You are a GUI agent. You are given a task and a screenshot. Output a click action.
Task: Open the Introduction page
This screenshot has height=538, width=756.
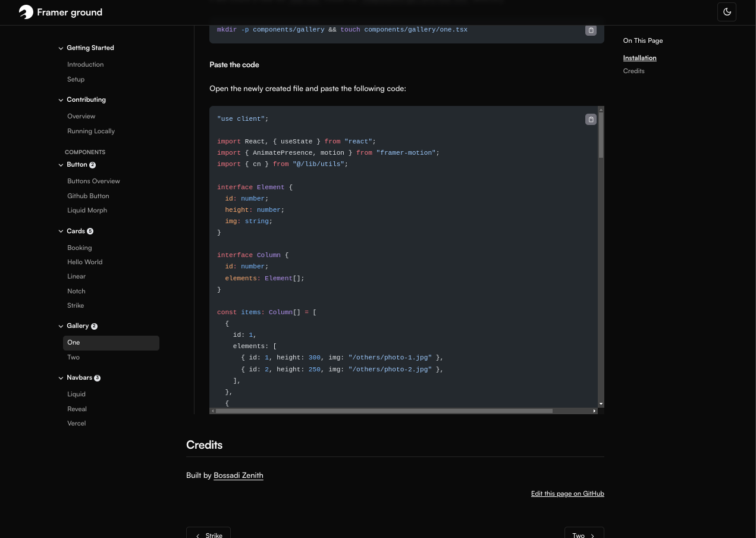coord(85,65)
